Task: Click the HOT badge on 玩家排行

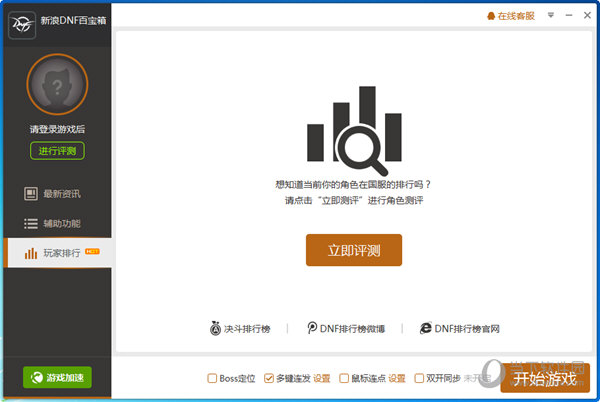Action: pos(92,251)
